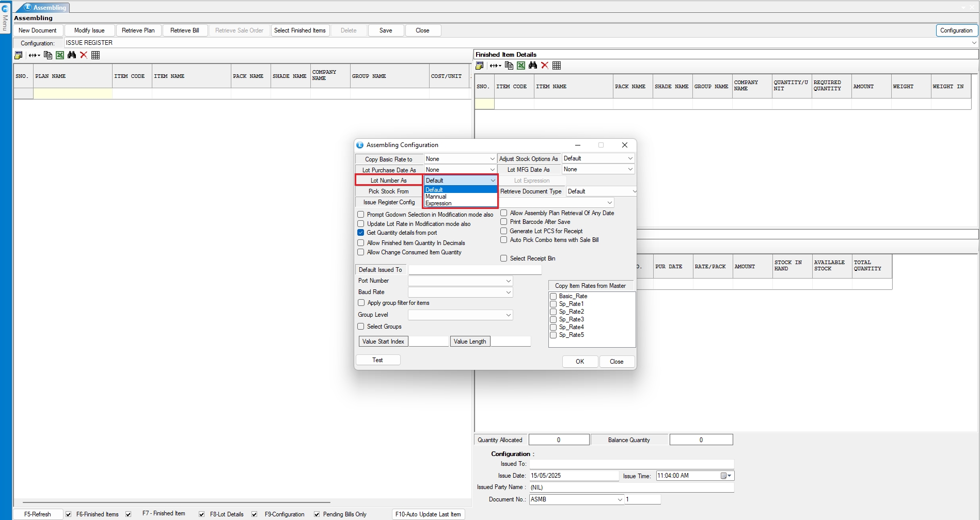Click the red X delete icon in left grid toolbar

tap(84, 55)
